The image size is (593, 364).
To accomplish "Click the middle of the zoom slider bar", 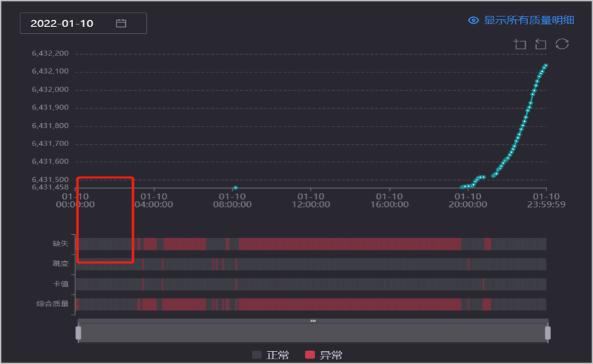I will tap(313, 334).
